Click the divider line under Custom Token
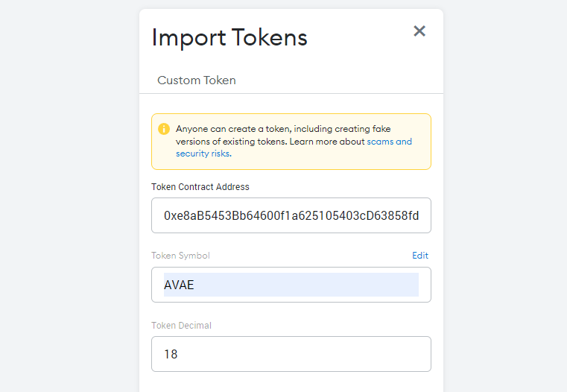 (291, 94)
